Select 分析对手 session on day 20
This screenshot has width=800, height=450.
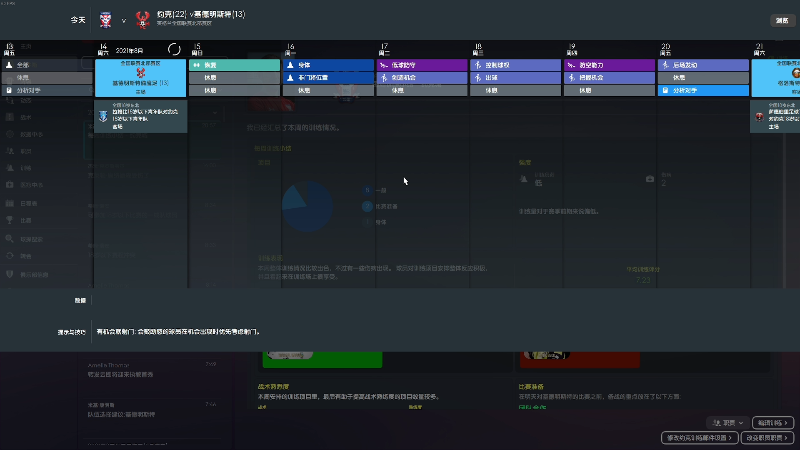(x=703, y=90)
